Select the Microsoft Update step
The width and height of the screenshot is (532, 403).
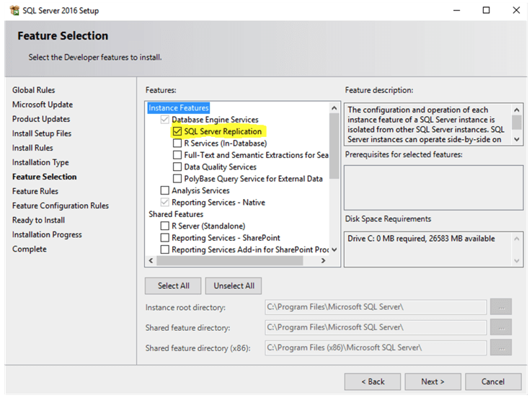(43, 105)
